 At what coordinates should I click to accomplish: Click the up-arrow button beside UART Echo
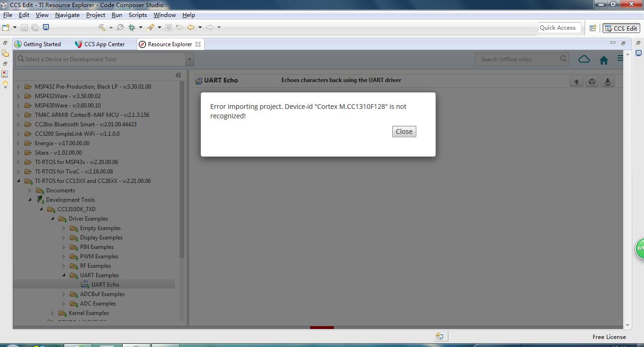[x=576, y=82]
